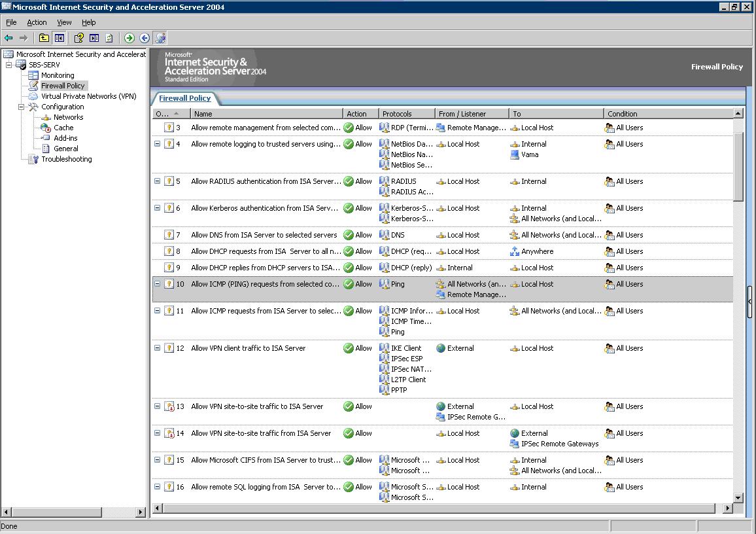This screenshot has height=534, width=756.
Task: Select Firewall Policy tree node
Action: 63,86
